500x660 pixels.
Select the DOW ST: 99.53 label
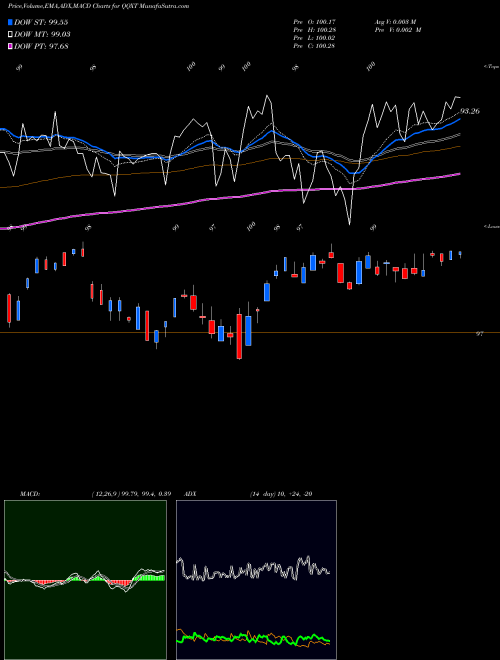(41, 22)
